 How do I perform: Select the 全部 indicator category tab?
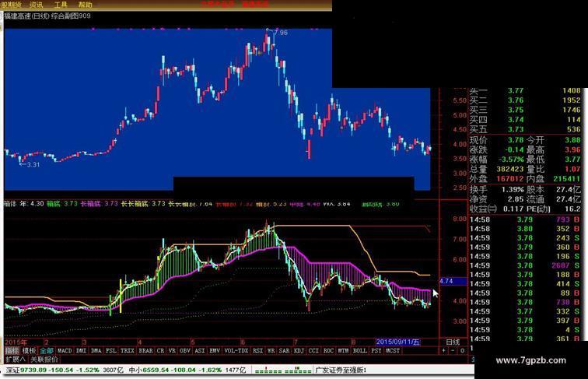47,351
